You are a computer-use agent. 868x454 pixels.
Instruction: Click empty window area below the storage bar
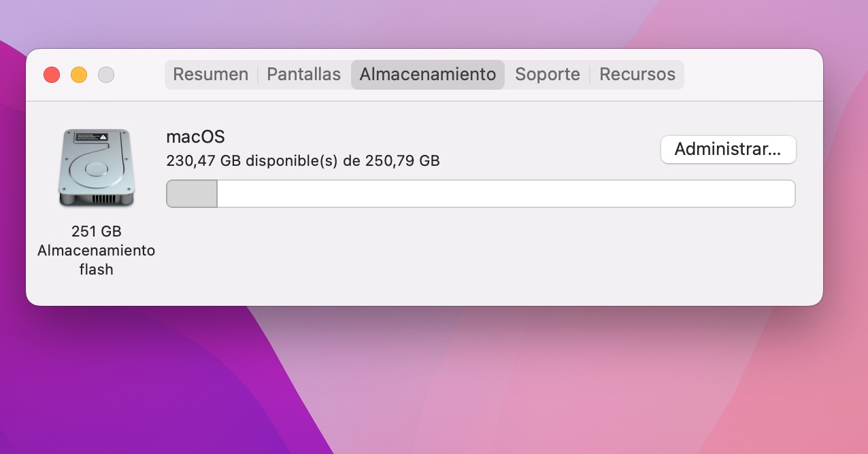476,258
